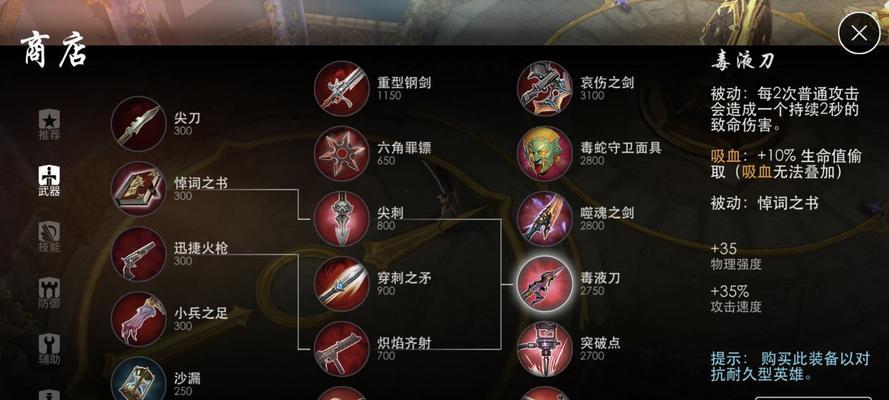Choose the 突破点 item icon
The image size is (889, 400).
544,349
